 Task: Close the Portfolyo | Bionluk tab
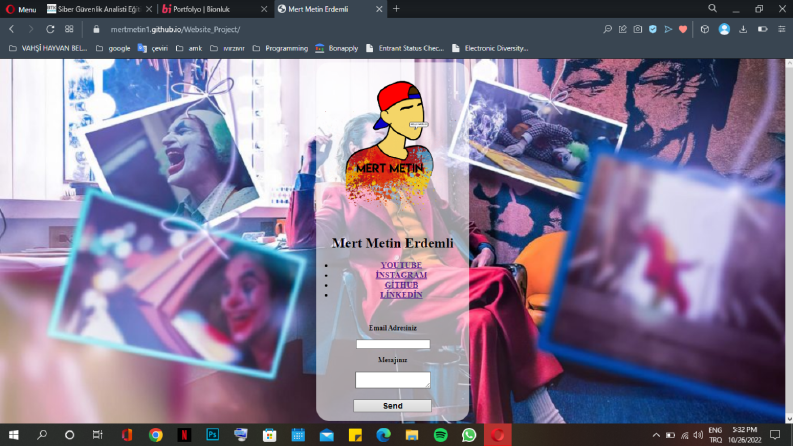click(263, 9)
